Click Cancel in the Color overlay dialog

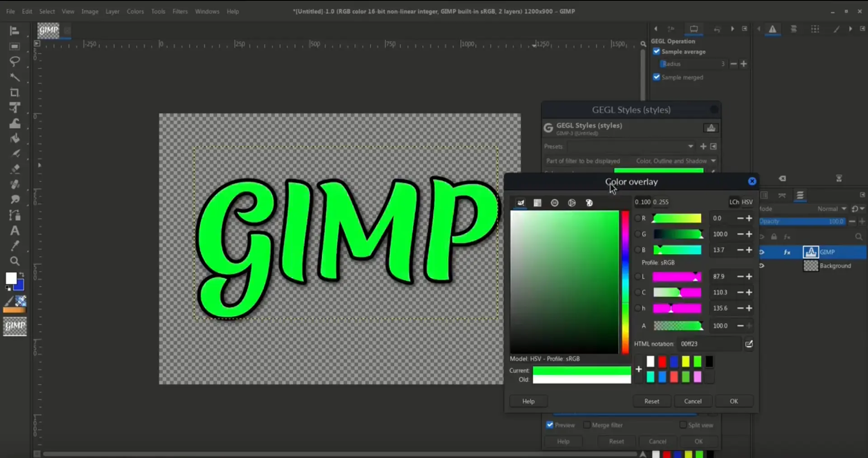693,401
